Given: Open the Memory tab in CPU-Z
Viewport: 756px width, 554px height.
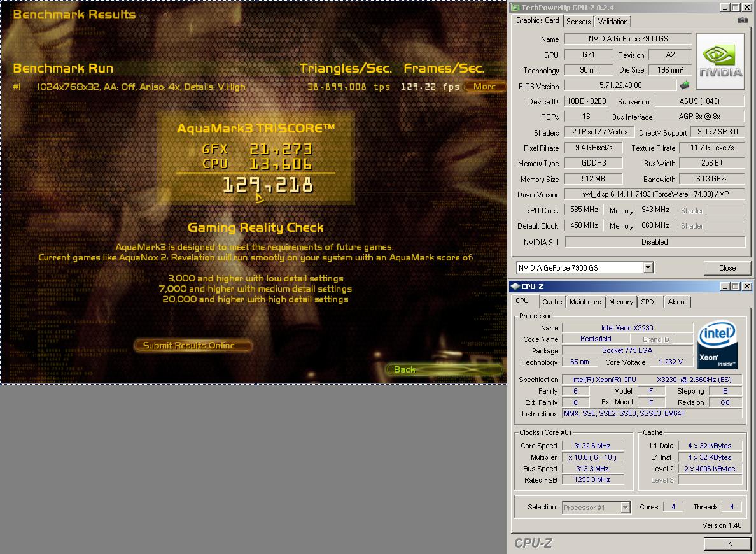Looking at the screenshot, I should 621,302.
